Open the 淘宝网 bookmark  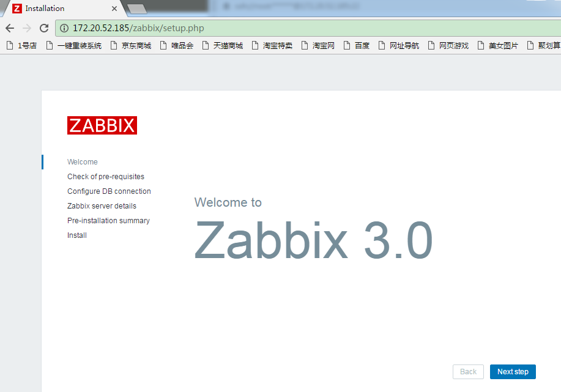(x=318, y=45)
